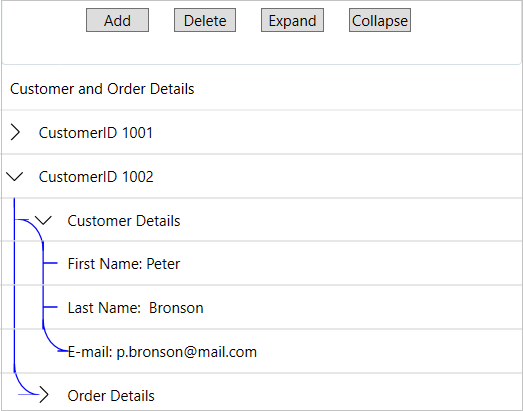Select the Order Details label
This screenshot has height=411, width=523.
pos(111,396)
